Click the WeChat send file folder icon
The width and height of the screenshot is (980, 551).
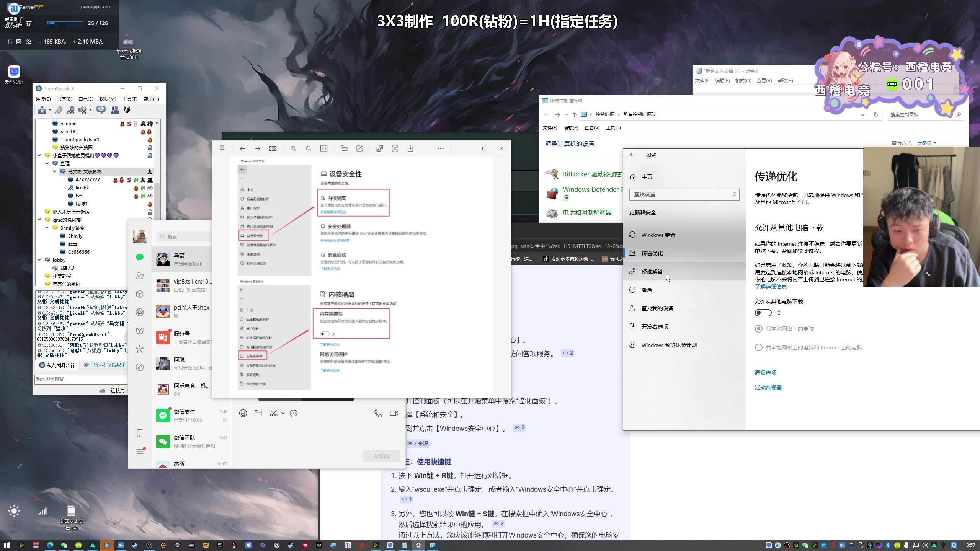(x=258, y=413)
